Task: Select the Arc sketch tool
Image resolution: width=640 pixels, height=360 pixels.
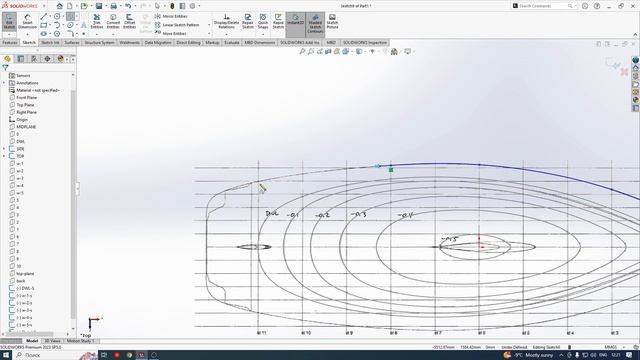Action: [x=57, y=25]
